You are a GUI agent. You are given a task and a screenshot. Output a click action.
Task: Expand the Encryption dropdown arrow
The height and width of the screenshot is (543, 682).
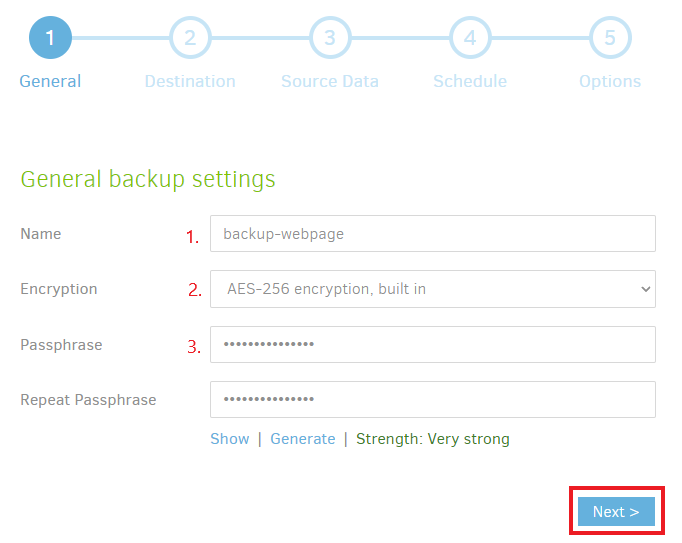pyautogui.click(x=646, y=289)
